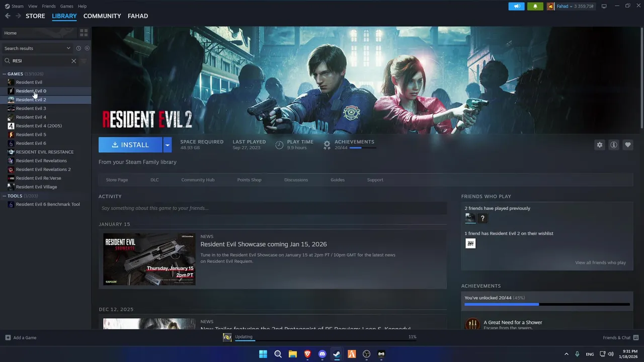Image resolution: width=644 pixels, height=362 pixels.
Task: Click question-mark friend avatar
Action: point(482,218)
